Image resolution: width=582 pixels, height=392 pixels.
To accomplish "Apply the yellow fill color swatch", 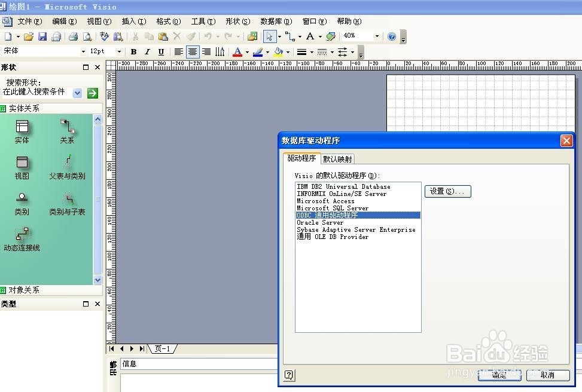I will click(278, 52).
